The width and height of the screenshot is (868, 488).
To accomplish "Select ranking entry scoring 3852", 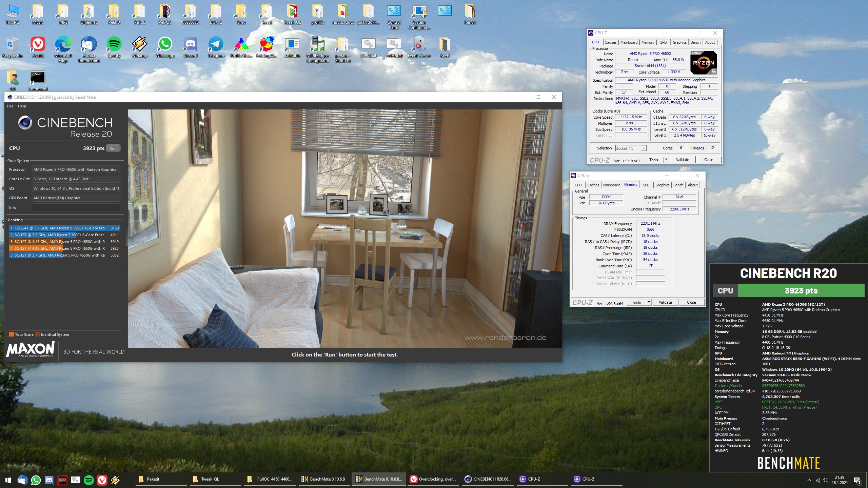I will 64,255.
